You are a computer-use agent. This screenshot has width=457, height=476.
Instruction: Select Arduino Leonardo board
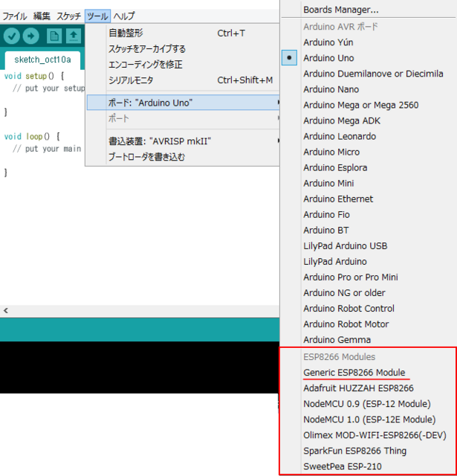pos(369,136)
